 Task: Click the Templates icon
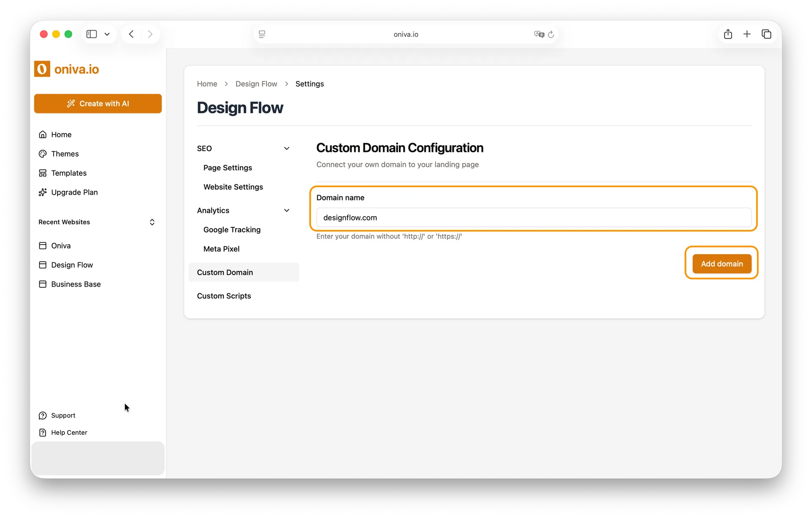pos(43,173)
